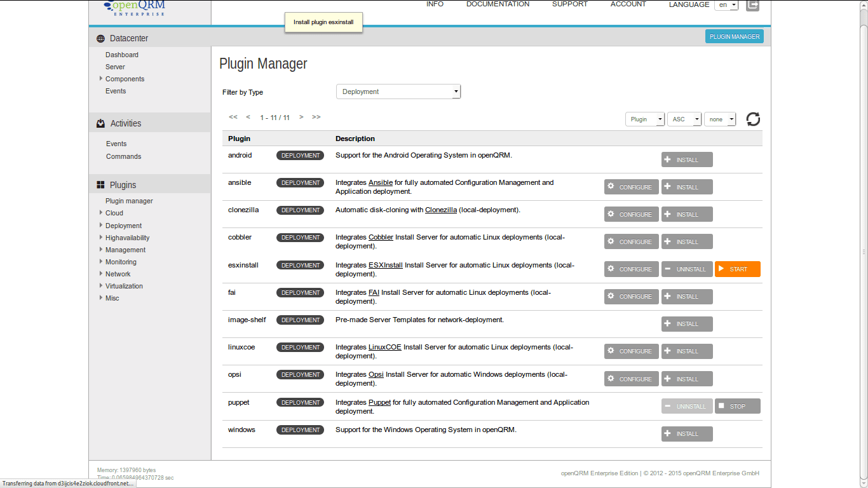Screen dimensions: 868x488
Task: Expand the Virtualization plugins node
Action: coord(101,285)
